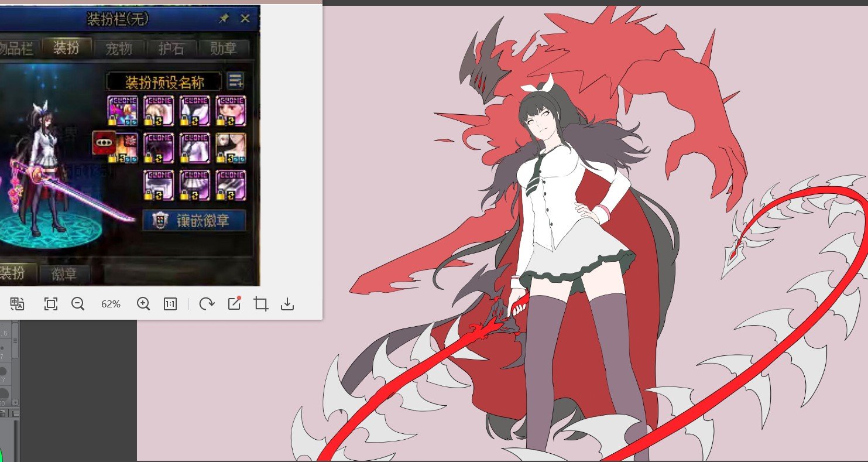Select the bottom 装扮 tab
Screen dimensions: 868x462
19,273
